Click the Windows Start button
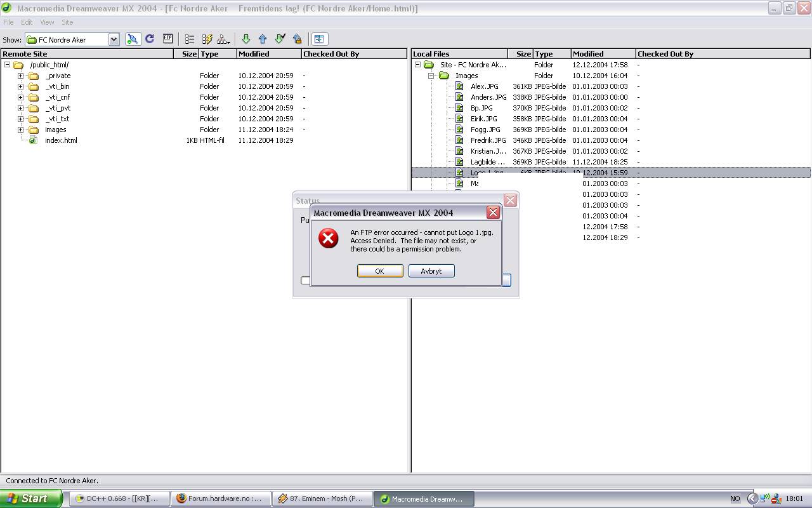The image size is (812, 508). point(31,498)
